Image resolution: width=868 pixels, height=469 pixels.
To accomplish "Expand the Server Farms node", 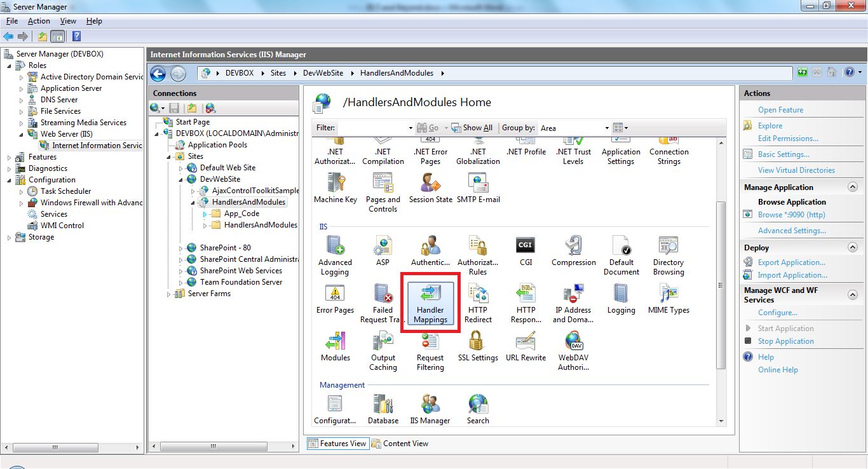I will click(x=170, y=294).
